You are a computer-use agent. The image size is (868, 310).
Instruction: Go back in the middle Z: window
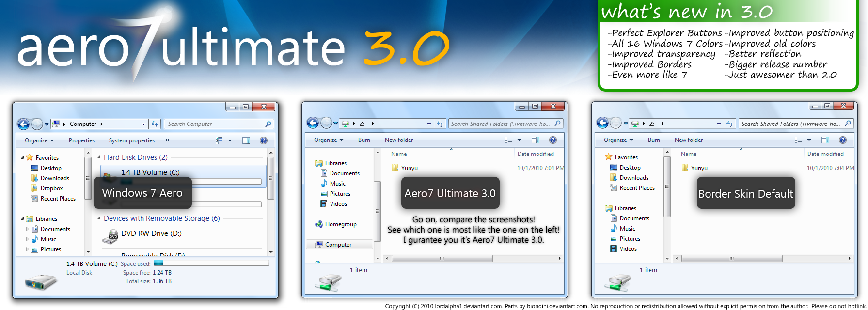313,124
